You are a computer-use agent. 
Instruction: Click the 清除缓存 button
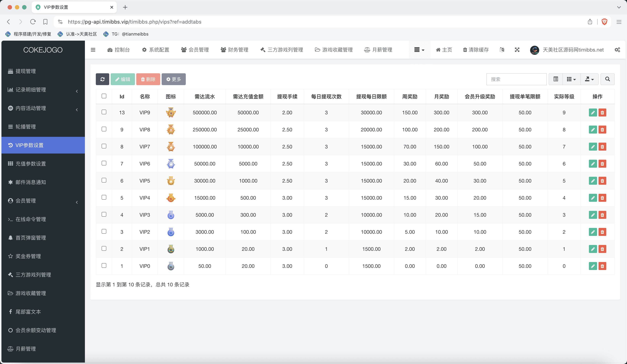click(x=476, y=50)
